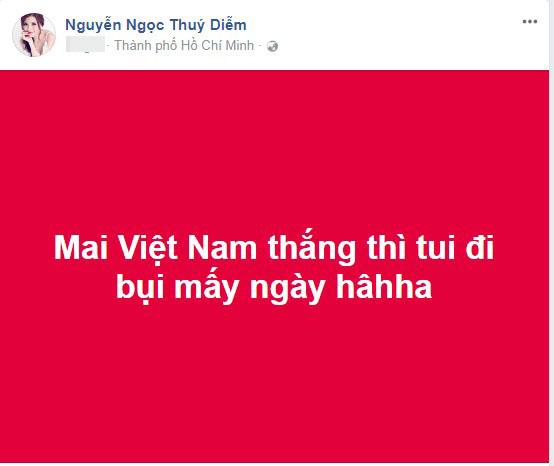Click the blurred post timestamp
554x466 pixels.
coord(85,44)
